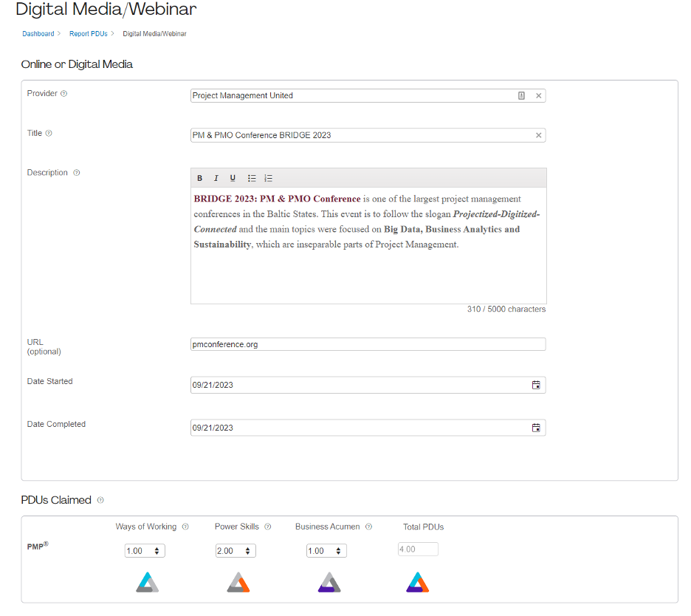Show help for the Description field
Viewport: 691px width, 616px height.
coord(77,172)
